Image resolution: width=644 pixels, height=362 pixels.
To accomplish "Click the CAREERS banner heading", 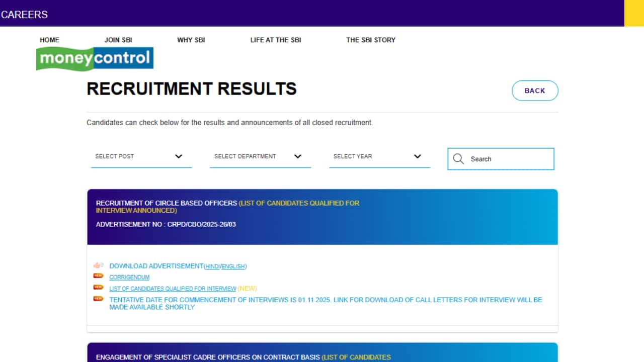I will coord(24,15).
